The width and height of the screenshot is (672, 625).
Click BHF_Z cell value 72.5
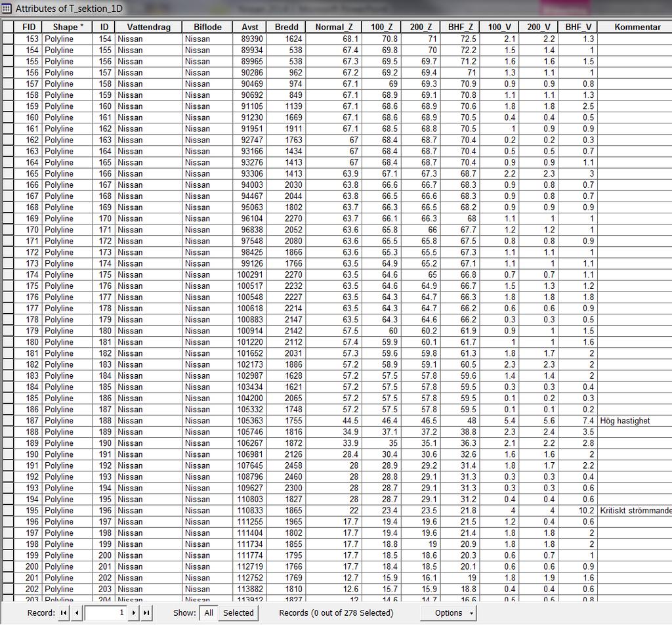click(460, 39)
